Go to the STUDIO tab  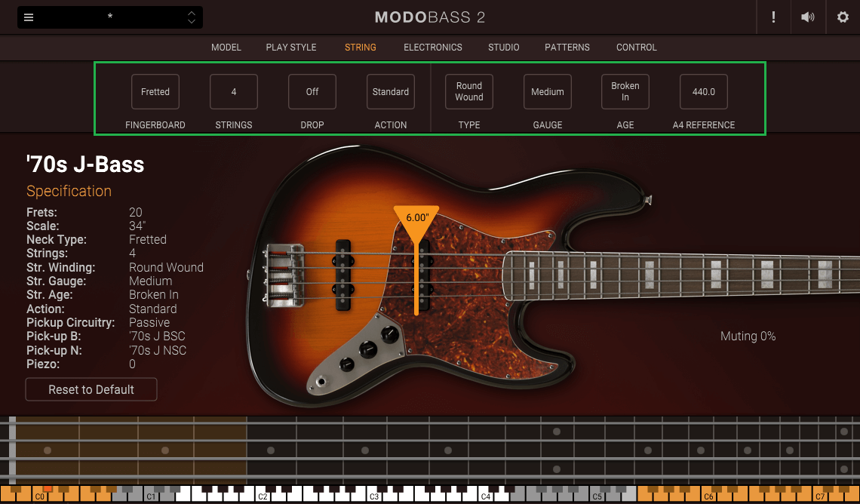(x=503, y=48)
